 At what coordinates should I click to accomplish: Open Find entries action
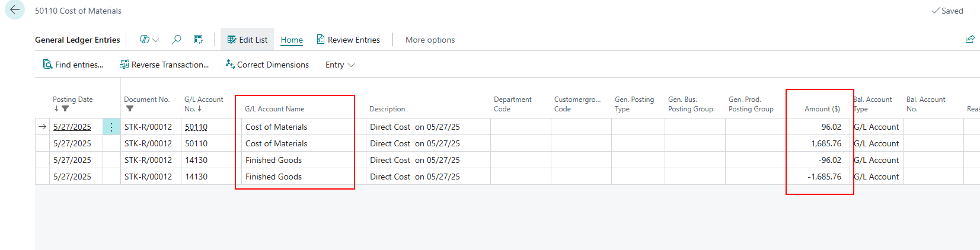coord(73,65)
